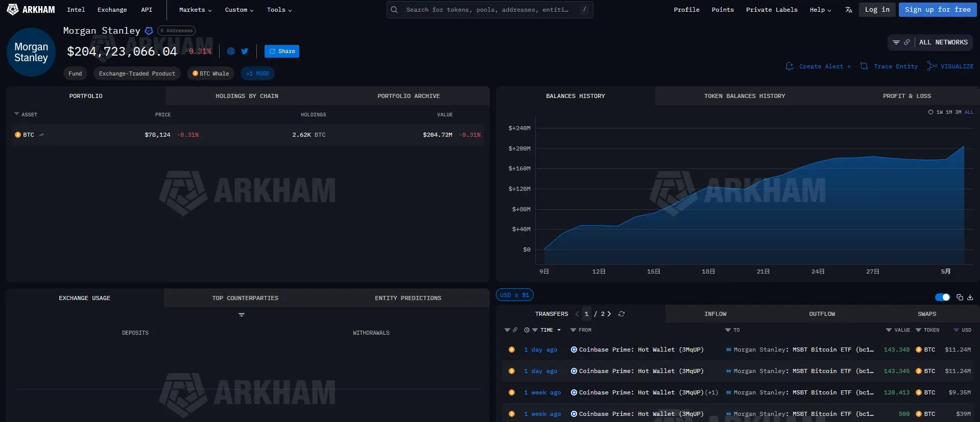
Task: Open the Markets dropdown menu
Action: pyautogui.click(x=195, y=10)
